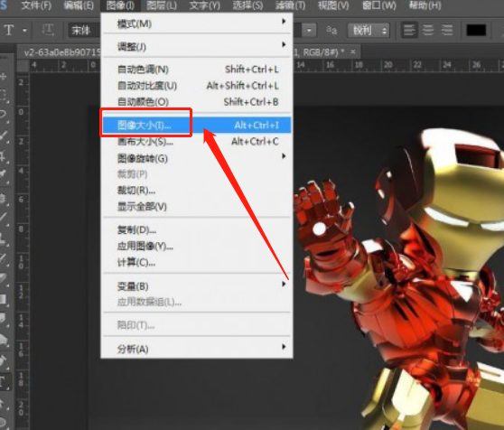Open the font size dropdown arrow
Image resolution: width=504 pixels, height=430 pixels.
(x=309, y=31)
